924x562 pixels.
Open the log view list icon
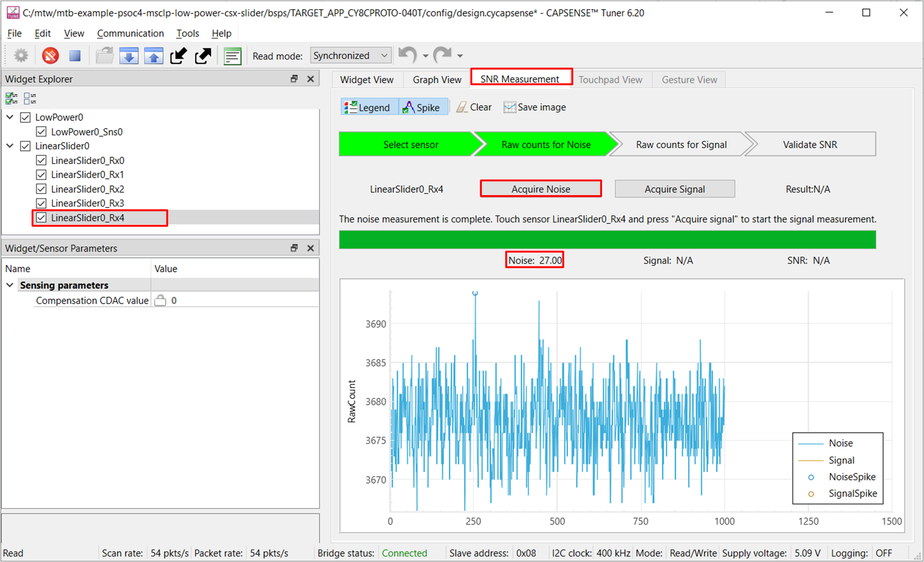233,56
